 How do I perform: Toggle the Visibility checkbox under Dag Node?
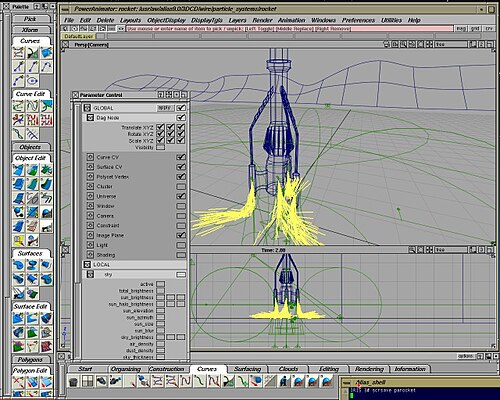coord(160,147)
